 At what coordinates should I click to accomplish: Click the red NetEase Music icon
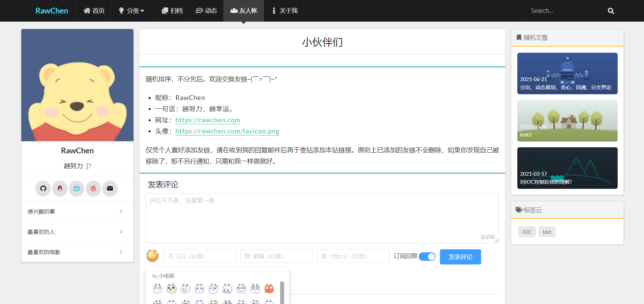(x=93, y=188)
